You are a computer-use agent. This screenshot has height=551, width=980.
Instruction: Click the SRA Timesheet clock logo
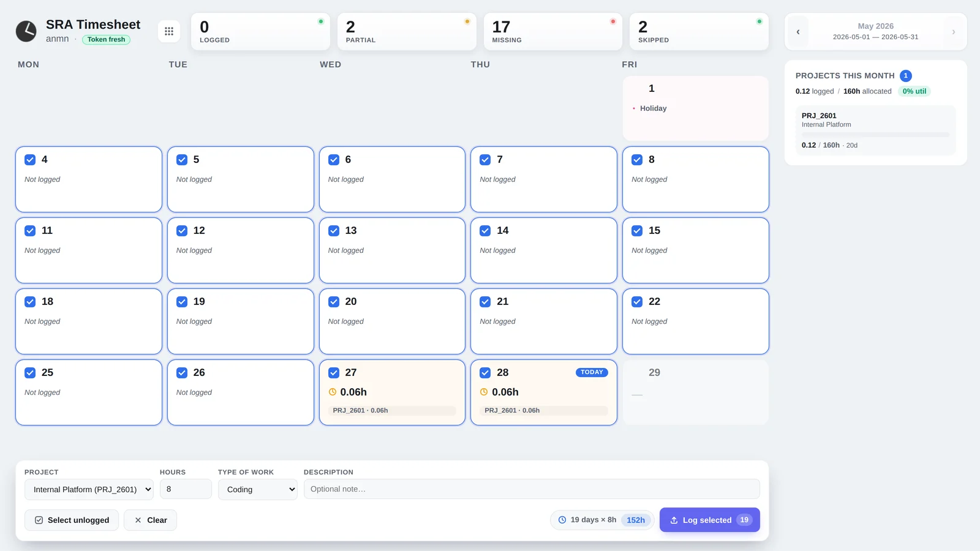click(26, 31)
